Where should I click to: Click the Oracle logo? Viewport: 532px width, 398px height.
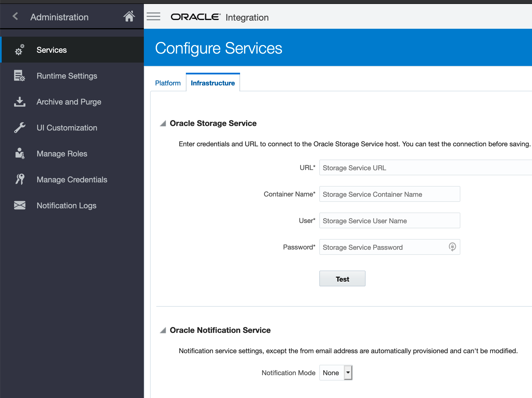point(195,17)
